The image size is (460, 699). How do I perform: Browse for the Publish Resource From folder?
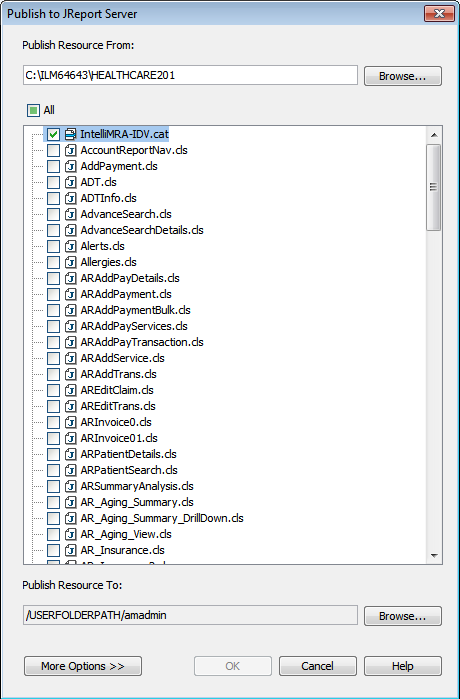[x=403, y=76]
